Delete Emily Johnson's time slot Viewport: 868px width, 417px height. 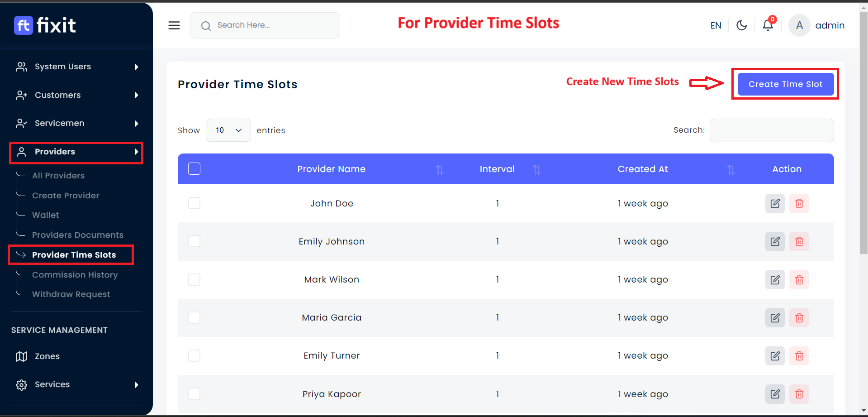799,241
